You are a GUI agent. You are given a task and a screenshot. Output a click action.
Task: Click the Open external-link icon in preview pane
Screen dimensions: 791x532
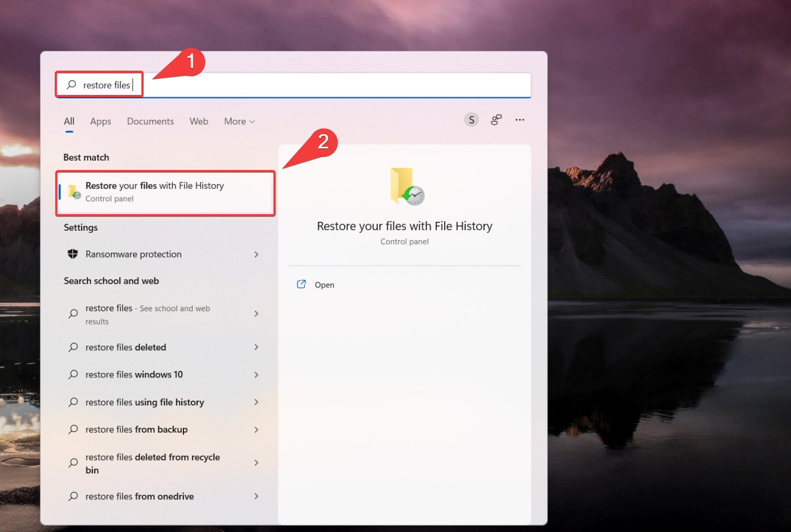301,284
